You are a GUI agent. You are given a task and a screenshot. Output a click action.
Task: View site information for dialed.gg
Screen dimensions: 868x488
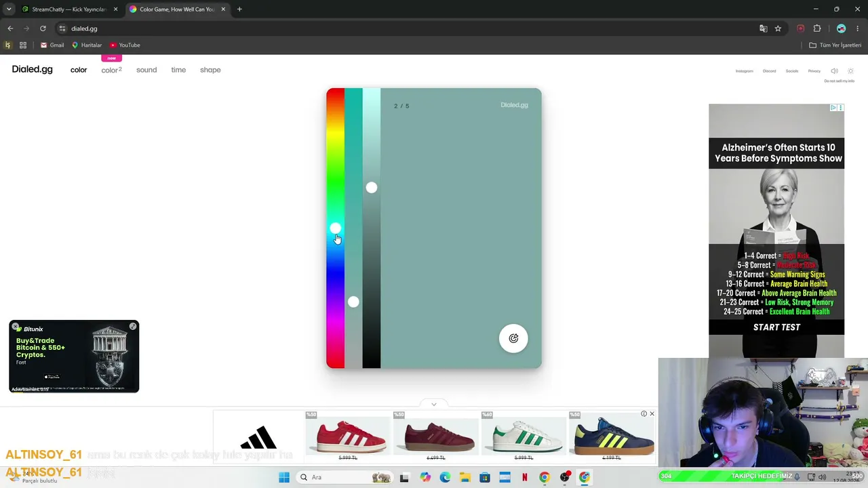62,28
